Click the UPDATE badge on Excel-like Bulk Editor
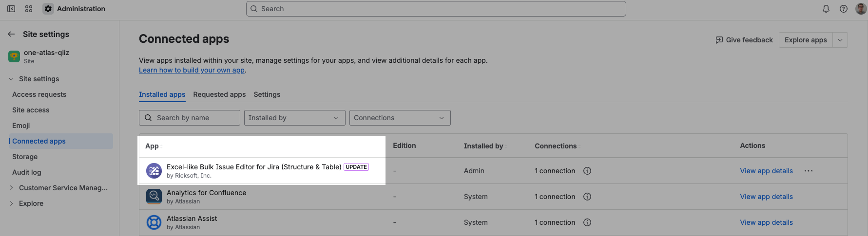 (x=356, y=167)
